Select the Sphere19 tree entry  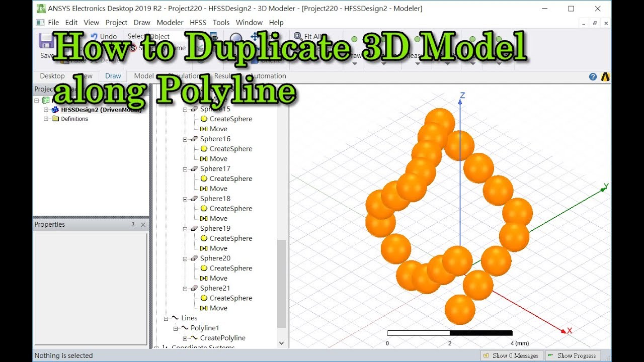point(215,229)
